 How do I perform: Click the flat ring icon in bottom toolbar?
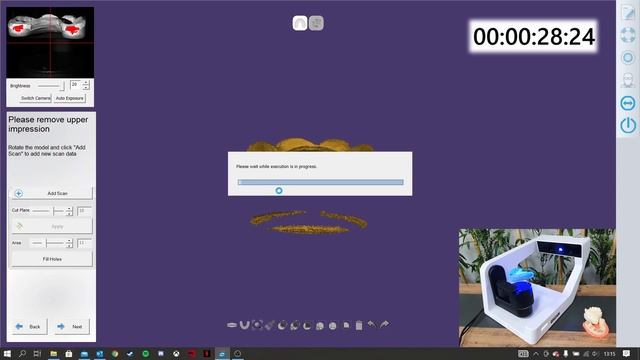click(231, 325)
